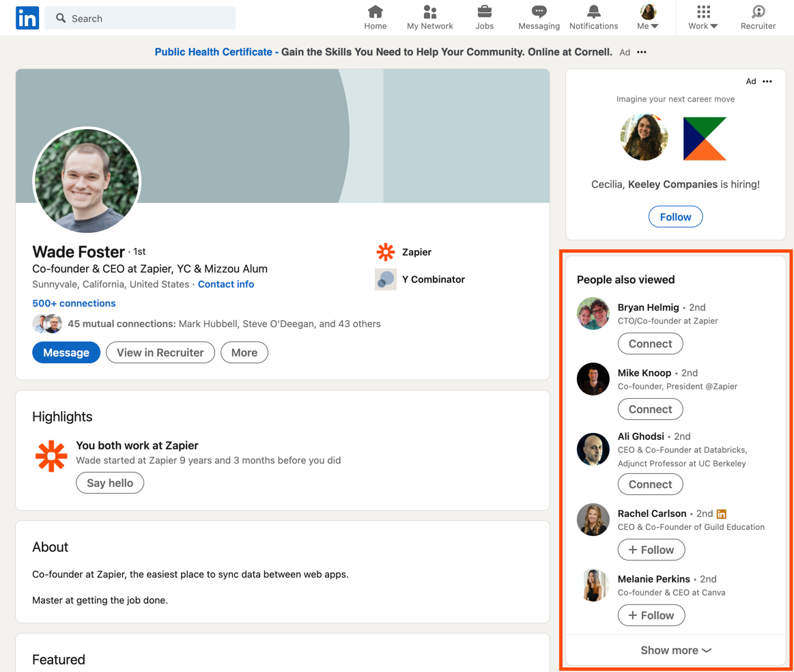The image size is (794, 672).
Task: Click Say hello button
Action: point(110,483)
